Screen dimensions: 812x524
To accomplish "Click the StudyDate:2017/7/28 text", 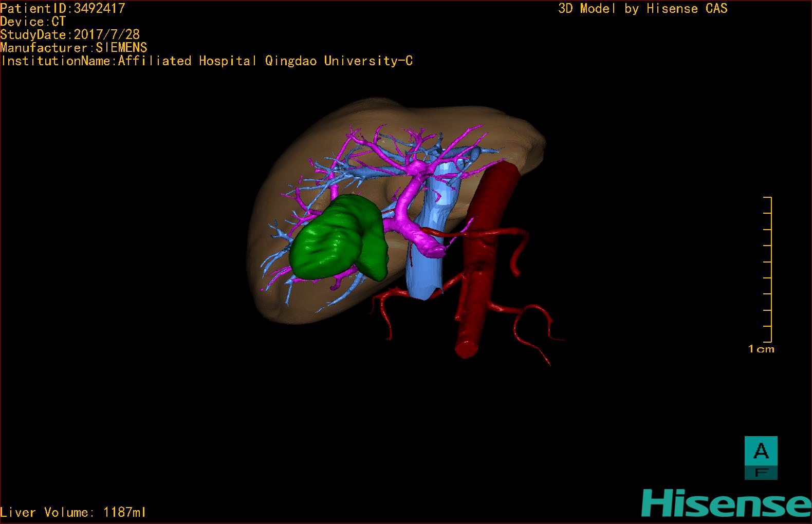I will [70, 35].
